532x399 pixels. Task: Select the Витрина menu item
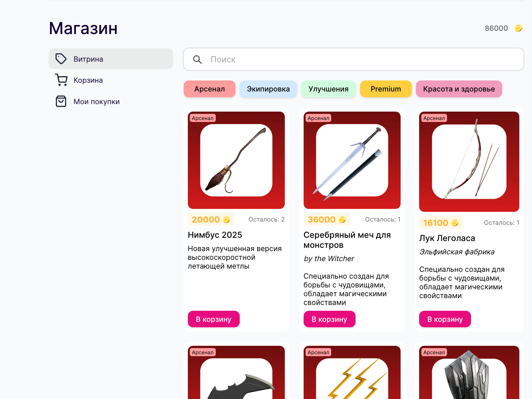tap(111, 59)
